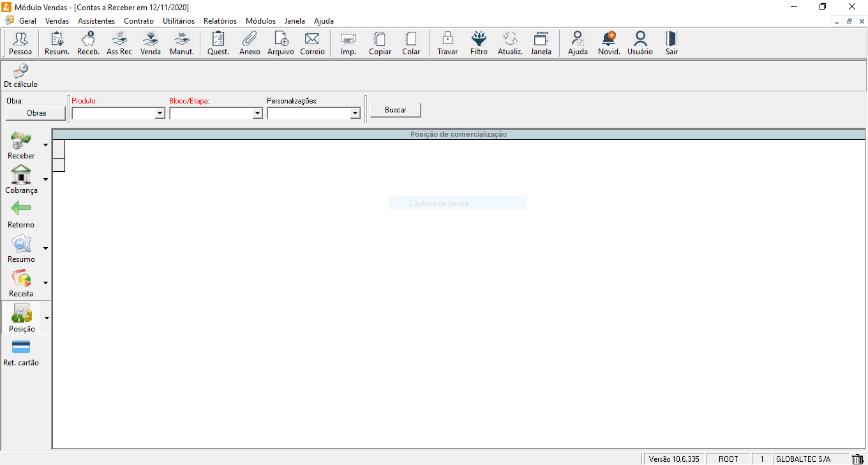
Task: Expand the Personalizações dropdown list
Action: pos(355,113)
